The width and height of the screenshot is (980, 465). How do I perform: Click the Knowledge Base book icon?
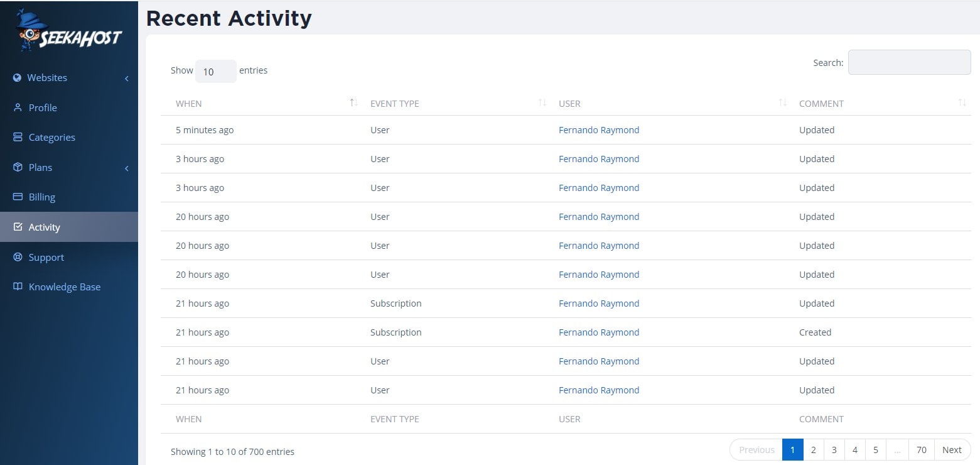pyautogui.click(x=18, y=287)
